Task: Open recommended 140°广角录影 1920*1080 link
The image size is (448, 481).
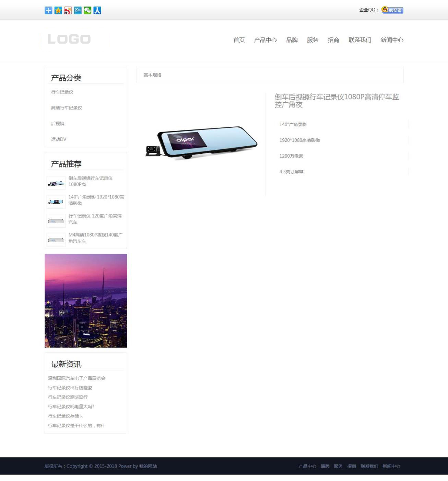Action: point(96,200)
